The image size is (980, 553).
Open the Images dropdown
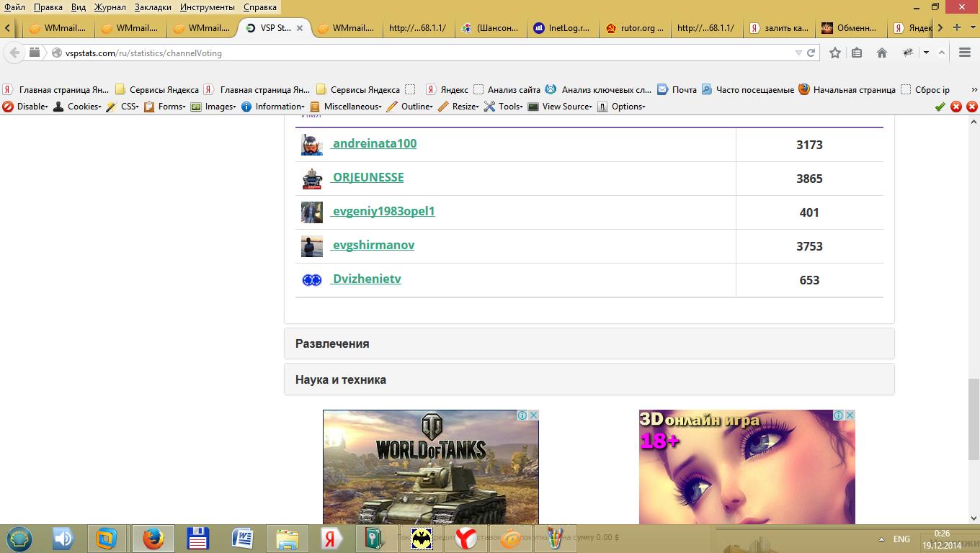[x=213, y=107]
